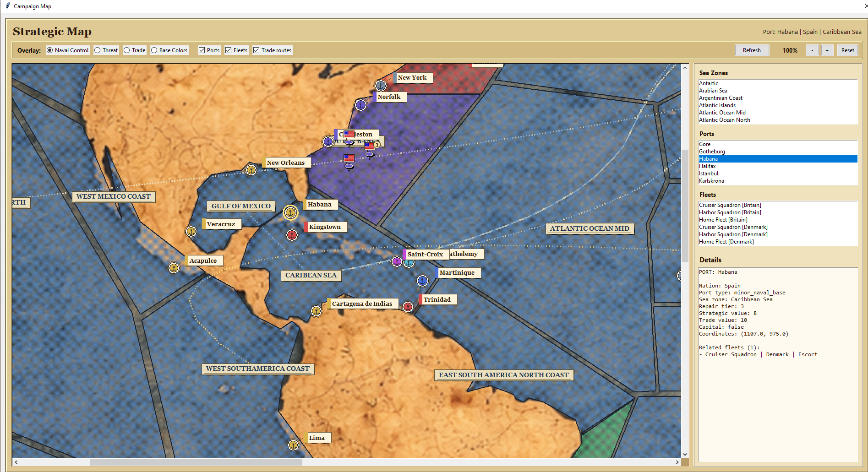Click East South America North Coast label

(x=504, y=375)
